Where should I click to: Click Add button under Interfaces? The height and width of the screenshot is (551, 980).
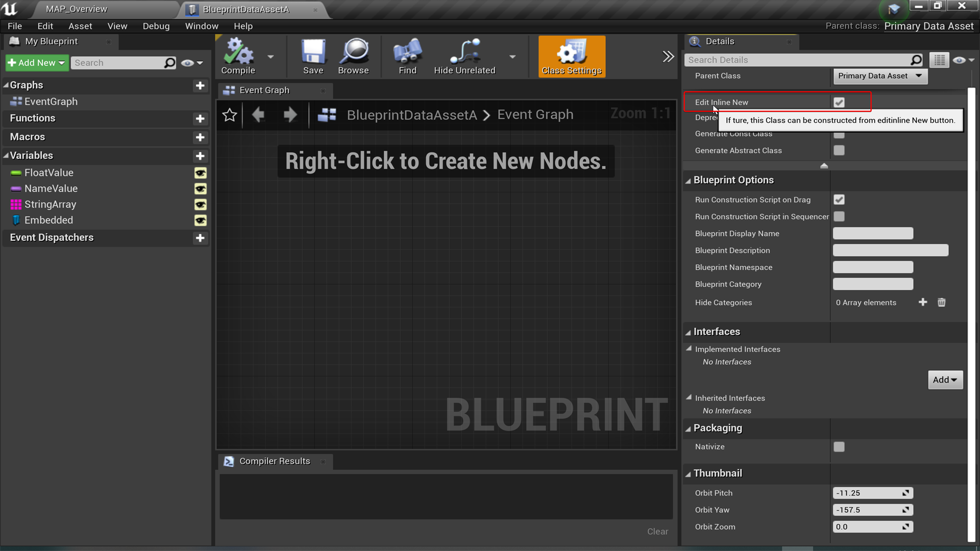coord(945,380)
